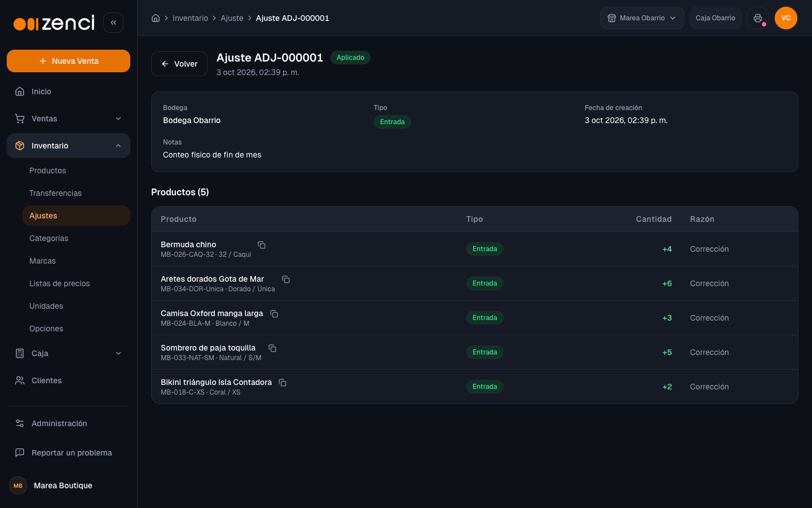This screenshot has height=508, width=812.
Task: Expand the Caja menu
Action: point(68,353)
